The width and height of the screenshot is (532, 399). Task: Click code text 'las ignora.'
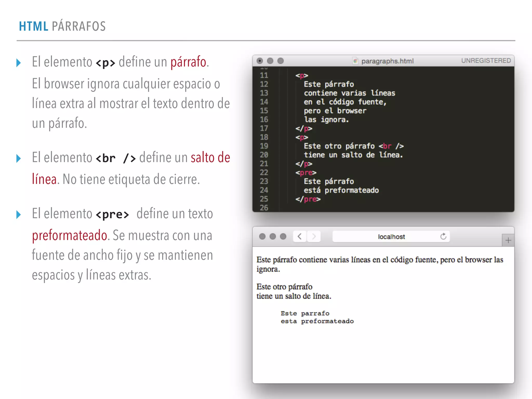(327, 119)
